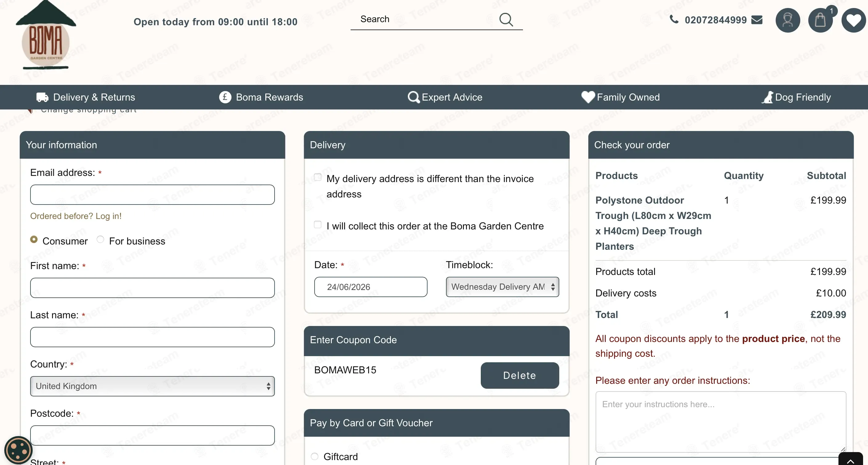Check collect order at Boma Garden Centre
This screenshot has width=868, height=465.
click(317, 225)
